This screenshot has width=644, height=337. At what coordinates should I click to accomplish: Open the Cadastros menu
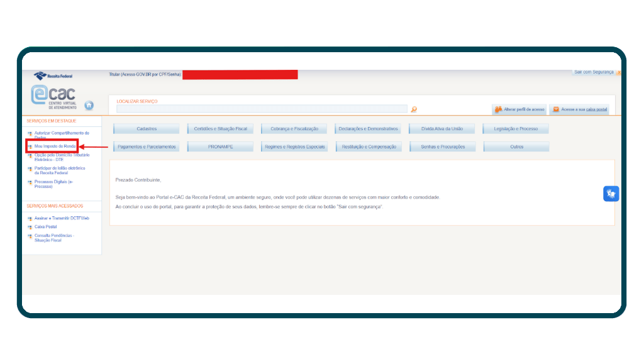147,129
